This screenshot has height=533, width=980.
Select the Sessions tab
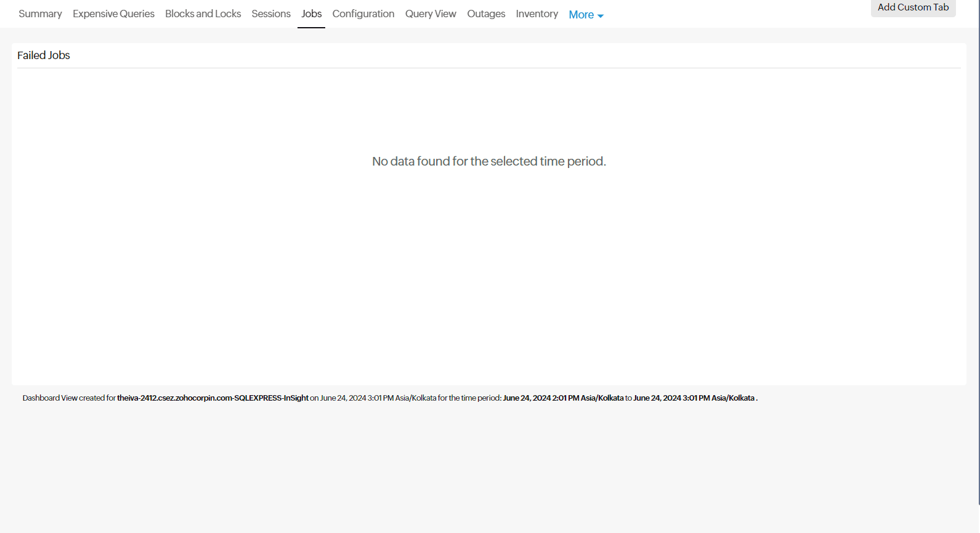[270, 14]
